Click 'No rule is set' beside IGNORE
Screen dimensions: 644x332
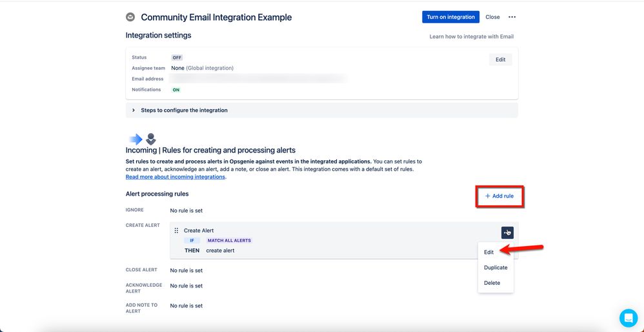pyautogui.click(x=186, y=211)
